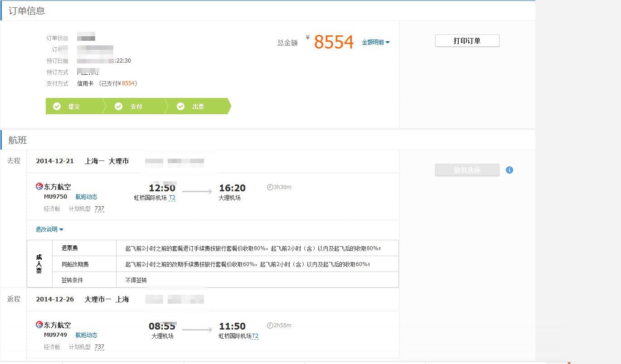This screenshot has width=621, height=364.
Task: Click T2 terminal link after 12:50 departure airport
Action: point(172,198)
